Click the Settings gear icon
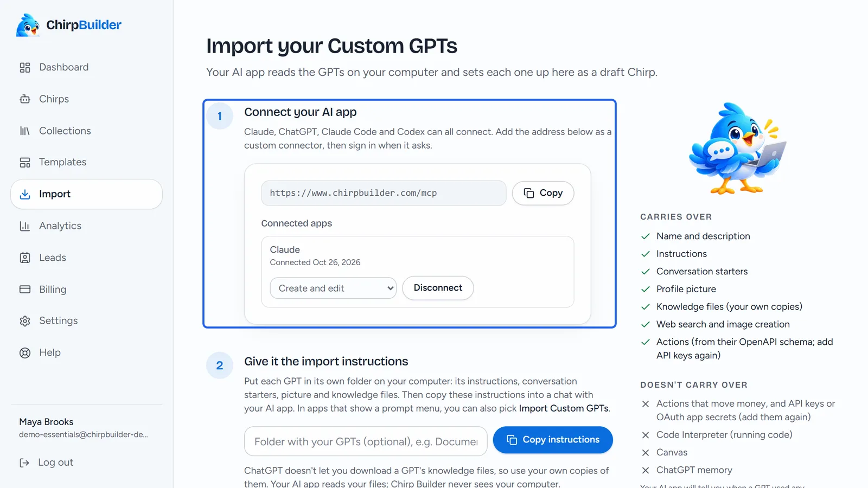Viewport: 868px width, 488px height. pyautogui.click(x=25, y=321)
